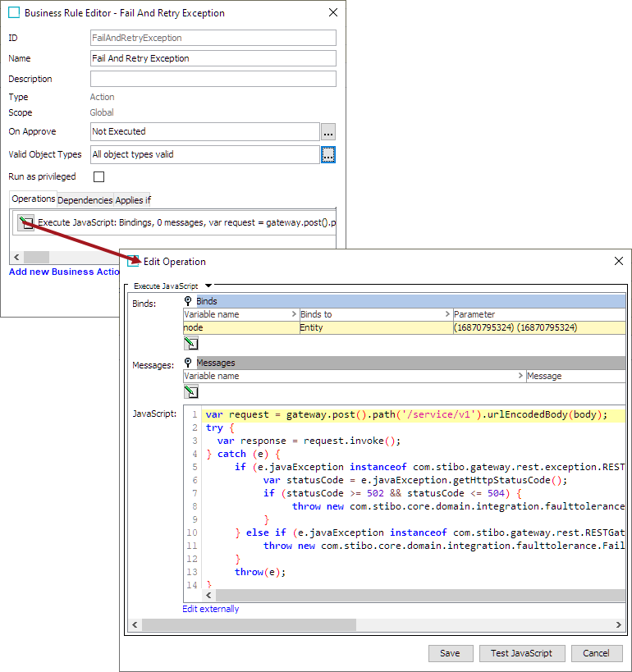Click the Messages pin icon
Screen dimensions: 632x672
188,363
